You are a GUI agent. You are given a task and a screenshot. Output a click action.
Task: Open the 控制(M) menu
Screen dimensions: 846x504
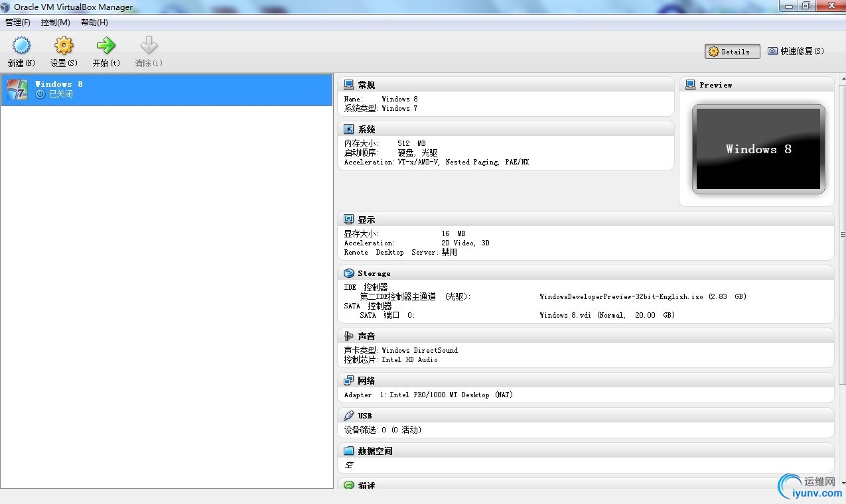click(x=55, y=23)
